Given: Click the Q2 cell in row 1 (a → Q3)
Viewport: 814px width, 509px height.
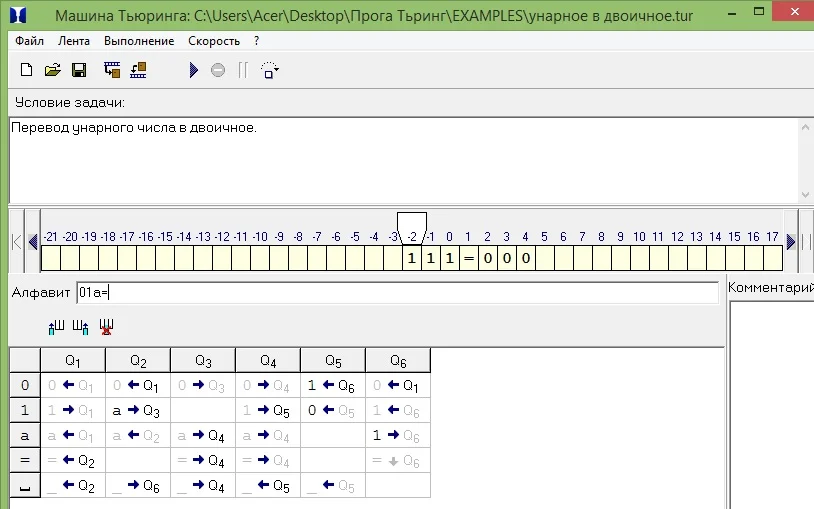Looking at the screenshot, I should click(138, 410).
